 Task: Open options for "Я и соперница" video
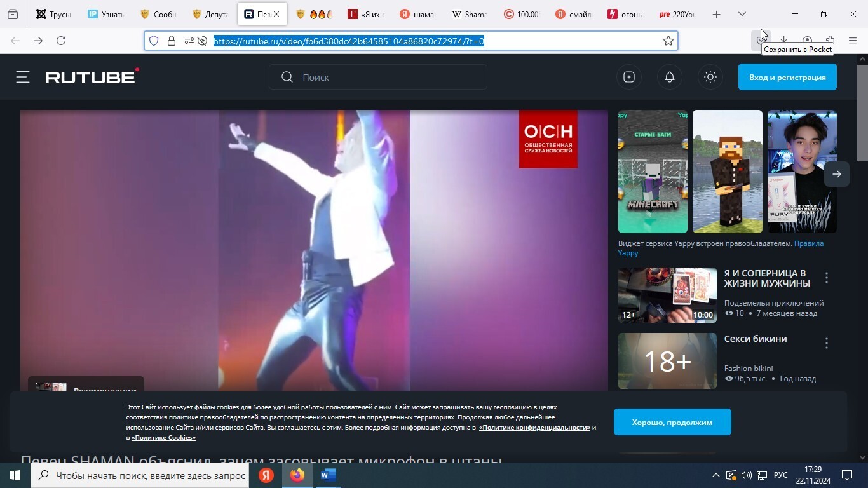coord(826,278)
